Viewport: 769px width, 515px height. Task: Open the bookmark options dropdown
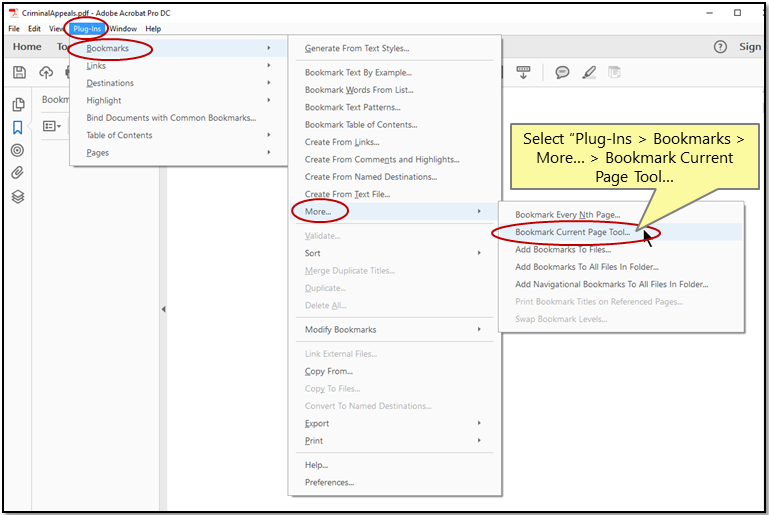(x=51, y=126)
